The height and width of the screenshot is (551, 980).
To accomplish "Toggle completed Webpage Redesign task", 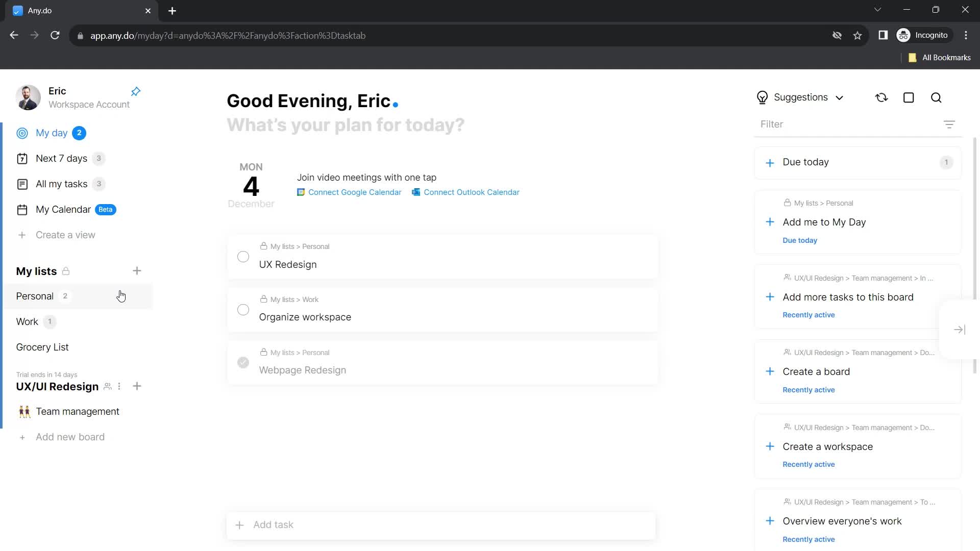I will 243,362.
